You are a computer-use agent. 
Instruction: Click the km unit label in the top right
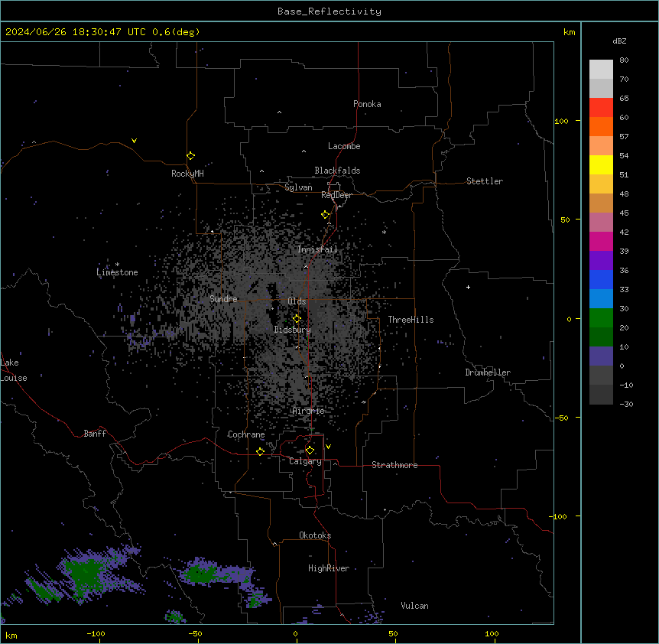pos(569,32)
